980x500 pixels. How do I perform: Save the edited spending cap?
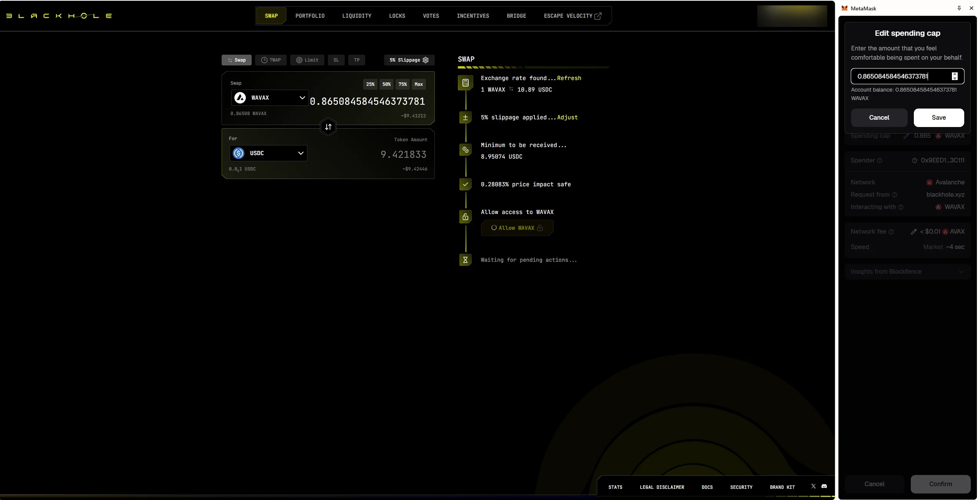[x=938, y=118]
